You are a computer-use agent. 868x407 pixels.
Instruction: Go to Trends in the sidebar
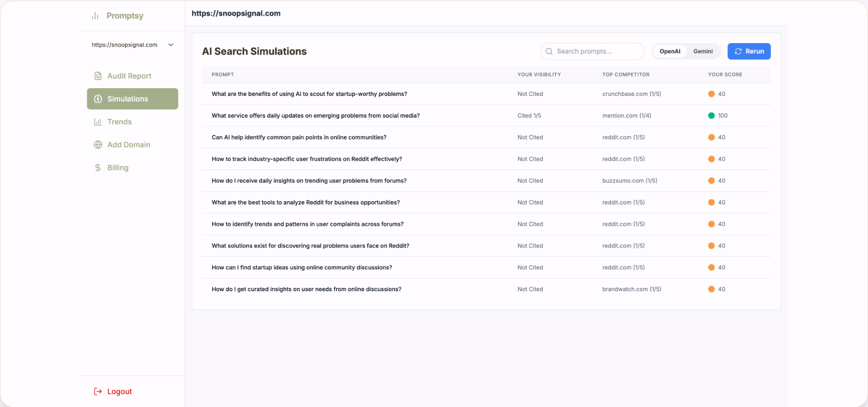pos(132,122)
